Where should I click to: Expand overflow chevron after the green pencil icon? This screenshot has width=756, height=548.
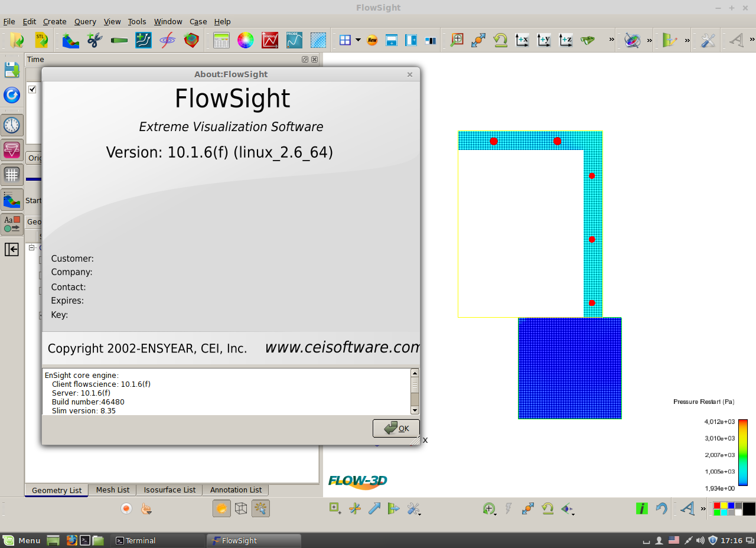click(687, 40)
